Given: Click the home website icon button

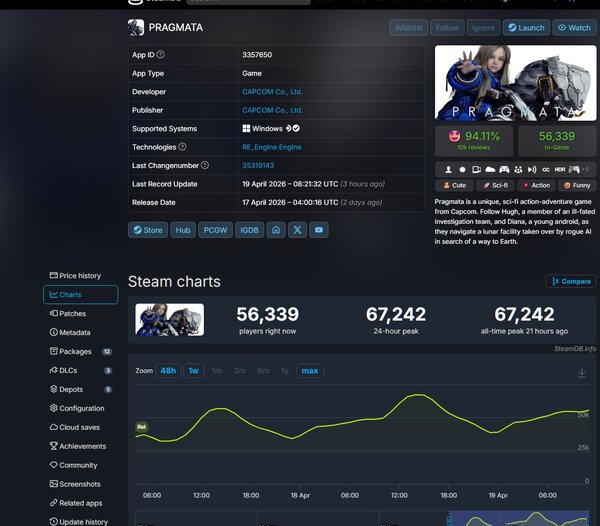Looking at the screenshot, I should pos(276,230).
